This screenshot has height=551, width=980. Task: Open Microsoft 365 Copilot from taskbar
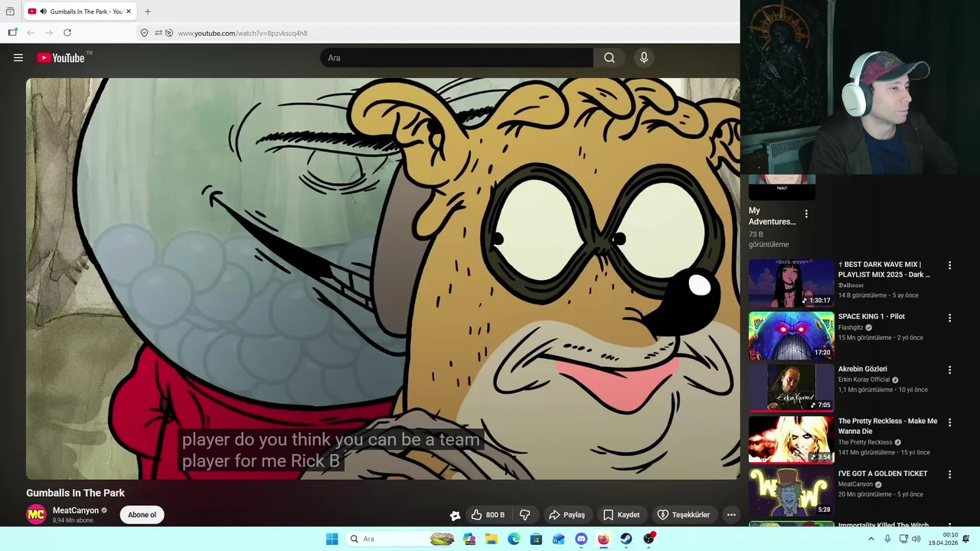(469, 539)
